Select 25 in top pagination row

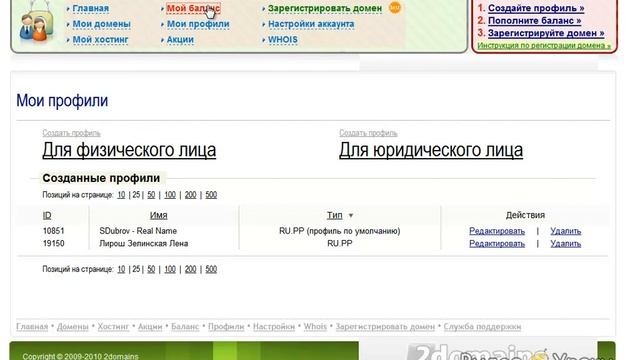pyautogui.click(x=136, y=195)
